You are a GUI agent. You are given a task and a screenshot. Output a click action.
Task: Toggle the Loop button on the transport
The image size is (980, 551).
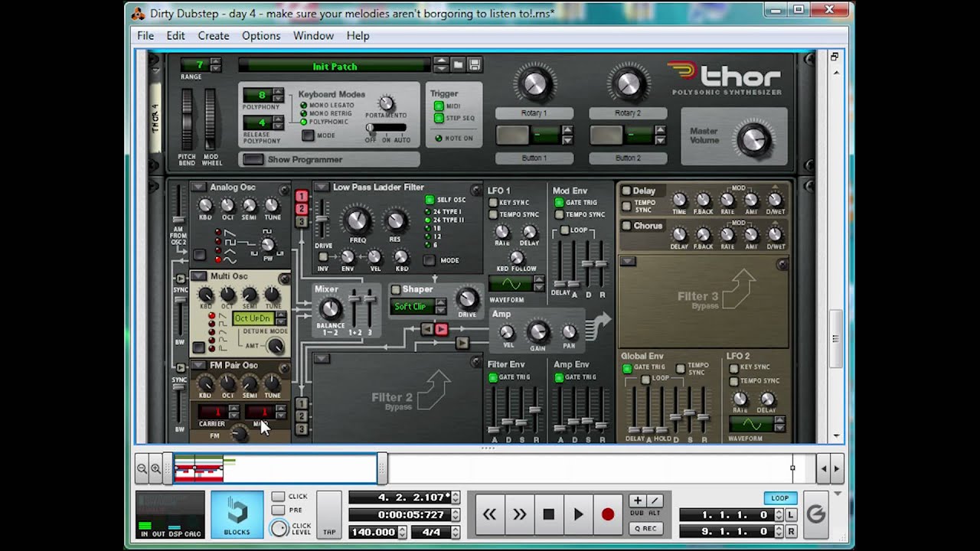tap(780, 498)
